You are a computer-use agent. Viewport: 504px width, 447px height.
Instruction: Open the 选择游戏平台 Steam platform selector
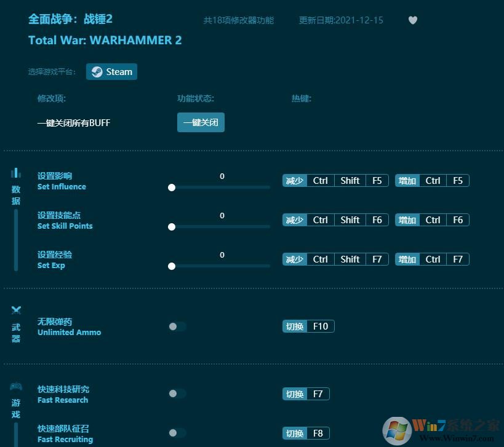(111, 71)
